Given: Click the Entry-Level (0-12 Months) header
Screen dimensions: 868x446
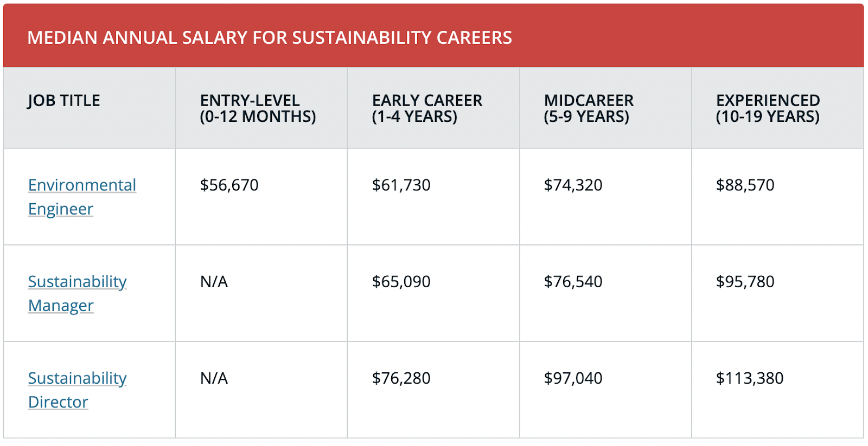Looking at the screenshot, I should click(x=258, y=108).
